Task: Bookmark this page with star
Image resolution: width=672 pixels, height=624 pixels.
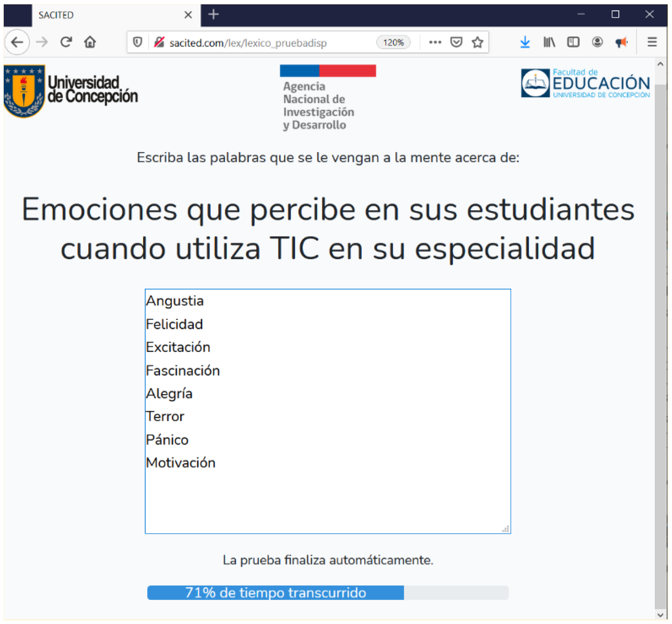Action: coord(477,43)
